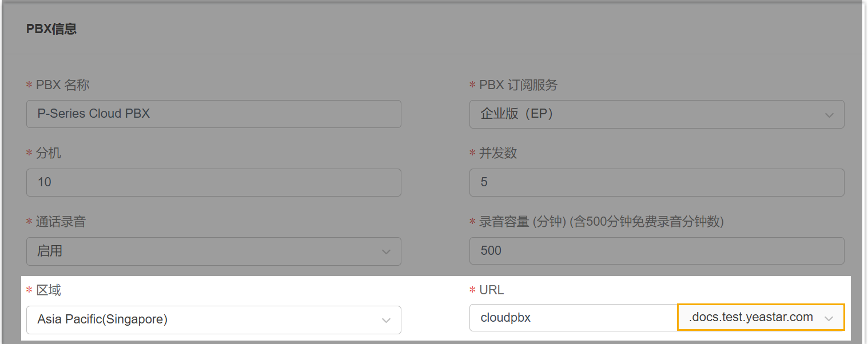Click the 启用 value in 通话录音
The image size is (868, 344).
click(50, 251)
